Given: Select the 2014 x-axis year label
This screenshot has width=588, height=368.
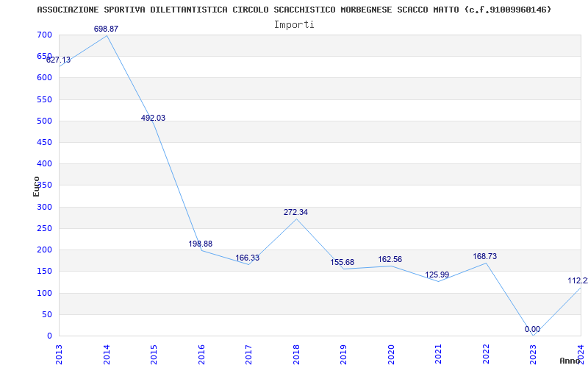Looking at the screenshot, I should 107,354.
